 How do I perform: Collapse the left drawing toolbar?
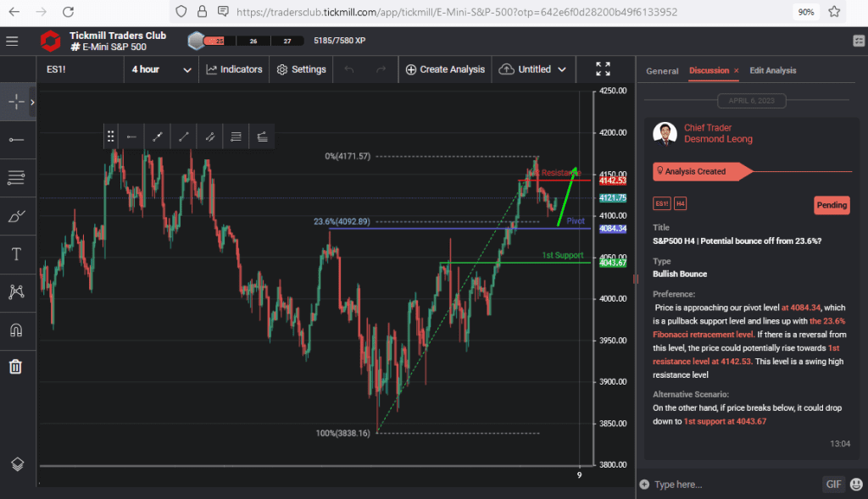pyautogui.click(x=33, y=102)
